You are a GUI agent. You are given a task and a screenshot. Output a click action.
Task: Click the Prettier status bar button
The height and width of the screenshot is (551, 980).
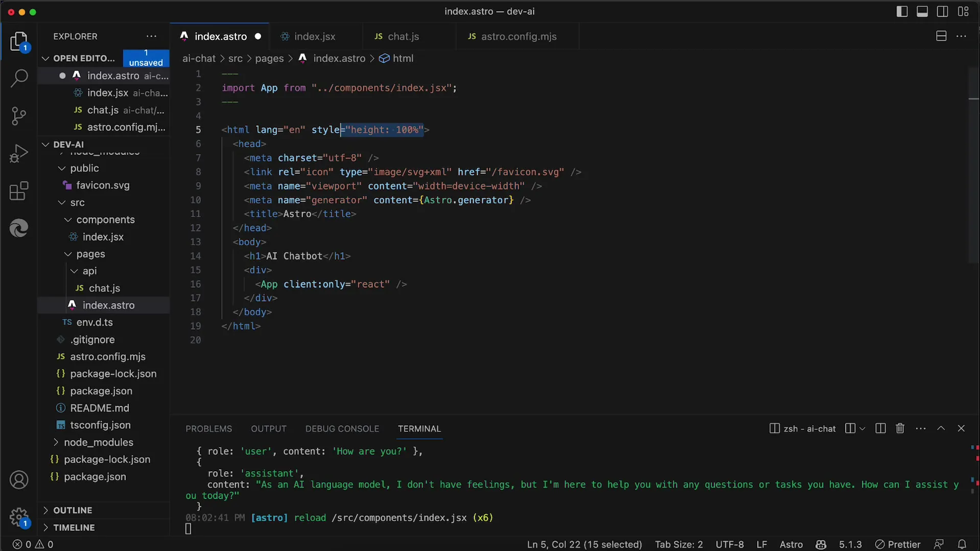[x=898, y=544]
